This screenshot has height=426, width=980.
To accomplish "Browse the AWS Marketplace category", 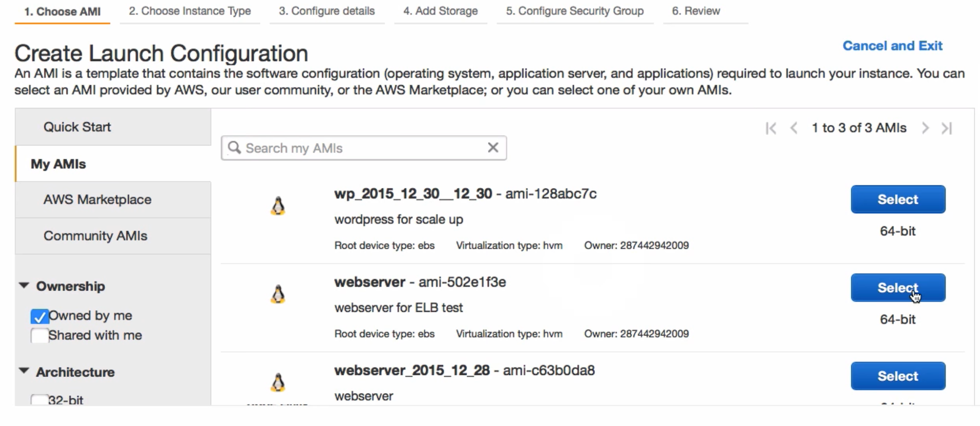I will tap(113, 199).
